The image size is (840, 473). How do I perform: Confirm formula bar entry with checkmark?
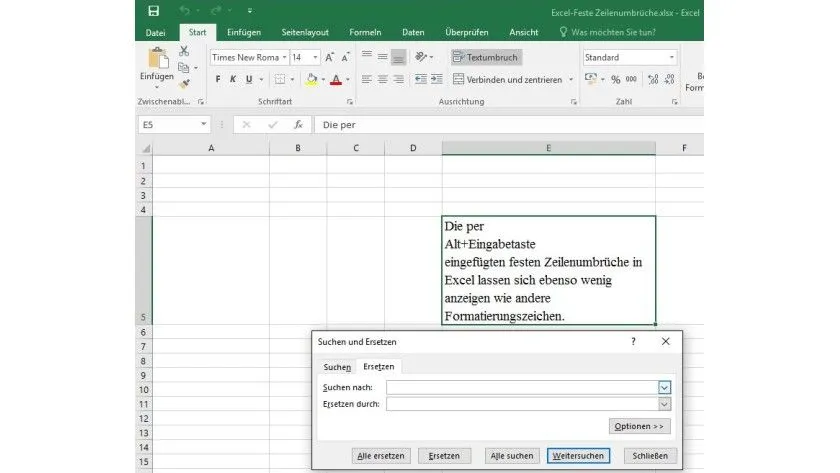click(x=273, y=125)
